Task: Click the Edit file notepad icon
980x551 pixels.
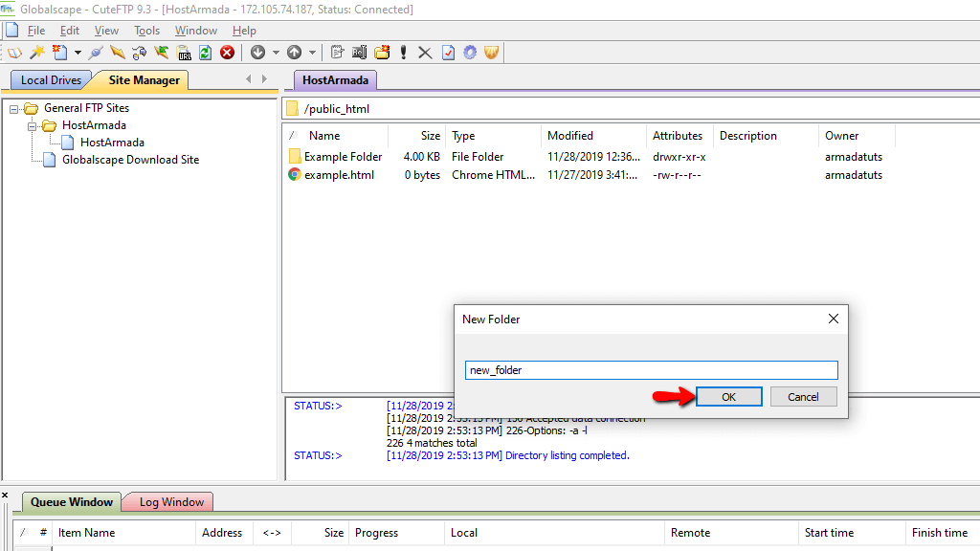Action: point(338,53)
